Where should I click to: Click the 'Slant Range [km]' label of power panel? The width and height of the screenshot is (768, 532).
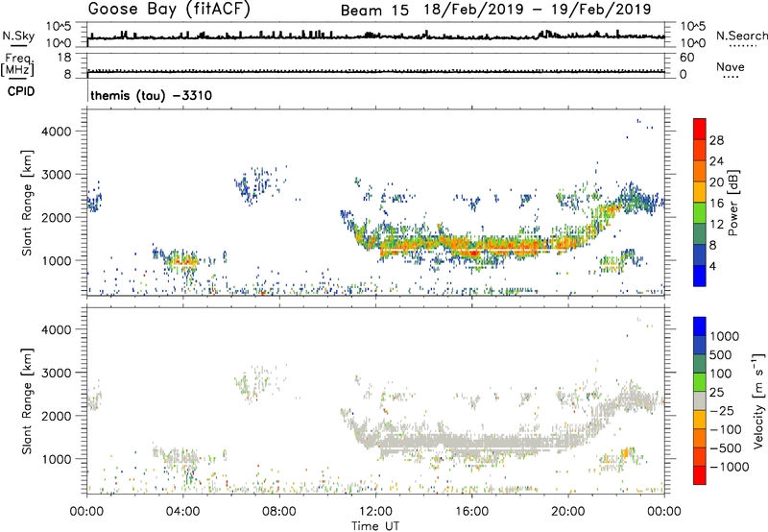27,203
